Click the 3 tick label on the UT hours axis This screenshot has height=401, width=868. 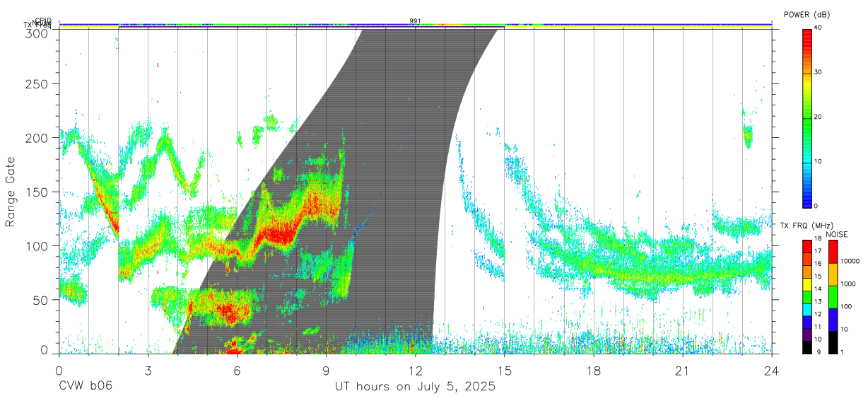[148, 370]
